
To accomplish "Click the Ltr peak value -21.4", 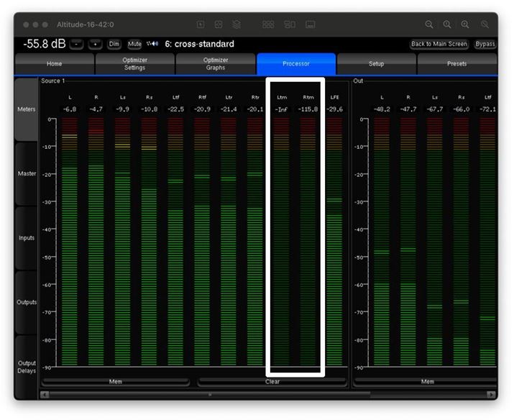I will pyautogui.click(x=229, y=109).
